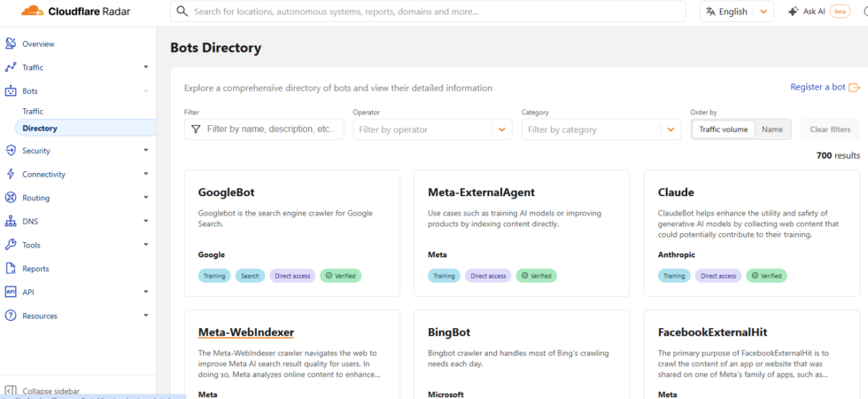This screenshot has height=399, width=868.
Task: Expand the API sidebar section
Action: [146, 292]
